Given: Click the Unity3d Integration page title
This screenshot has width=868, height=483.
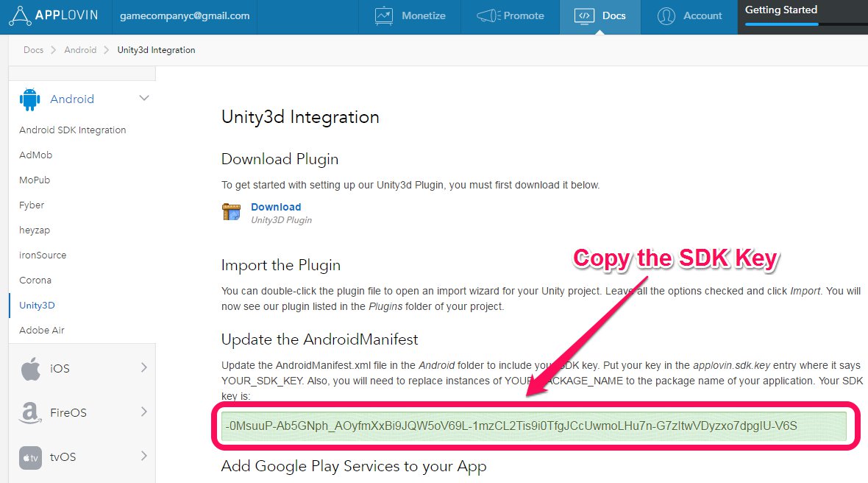Looking at the screenshot, I should (x=300, y=117).
